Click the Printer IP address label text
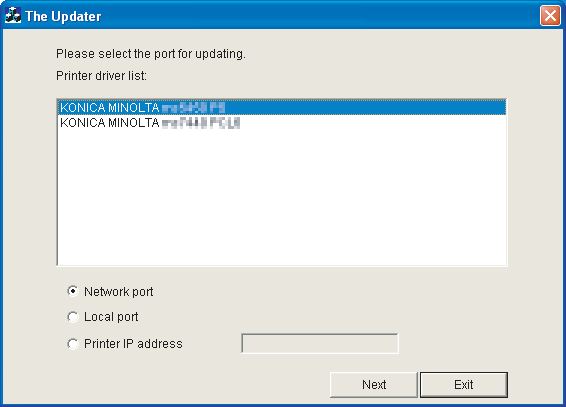 click(x=133, y=343)
